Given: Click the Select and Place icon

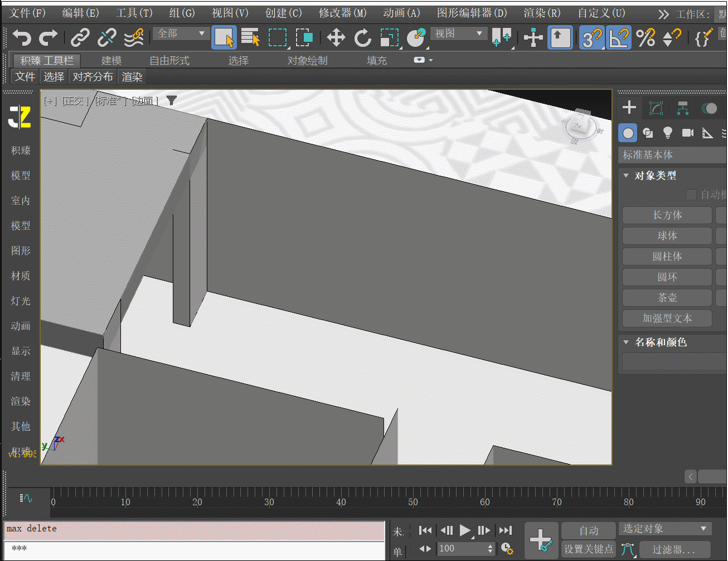Looking at the screenshot, I should coord(416,38).
